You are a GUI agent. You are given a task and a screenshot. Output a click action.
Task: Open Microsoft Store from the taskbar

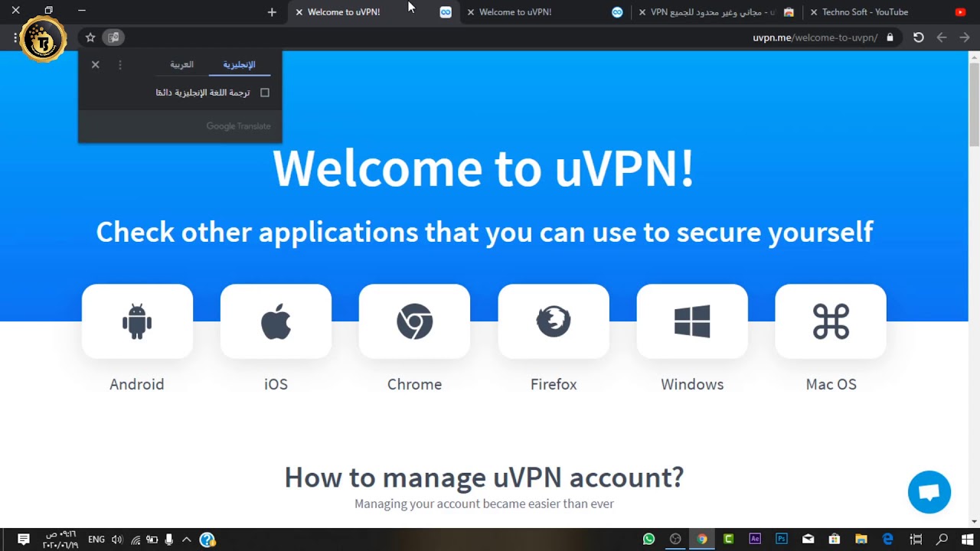(835, 539)
